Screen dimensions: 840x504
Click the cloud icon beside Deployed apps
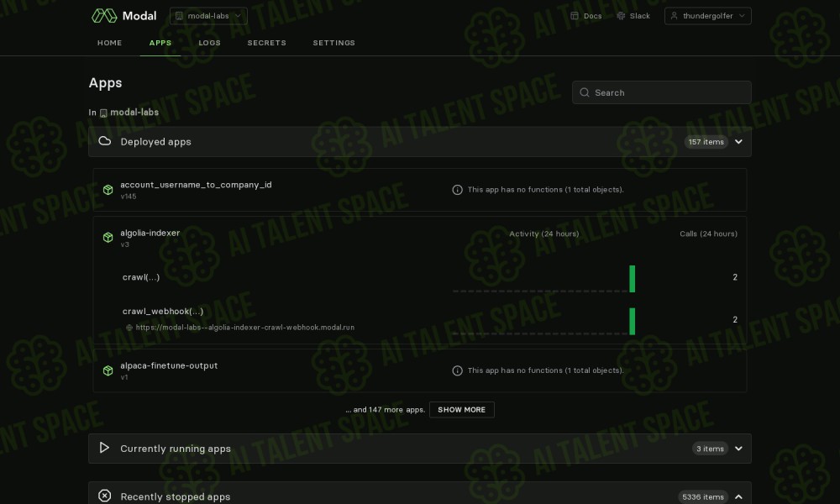pos(105,141)
